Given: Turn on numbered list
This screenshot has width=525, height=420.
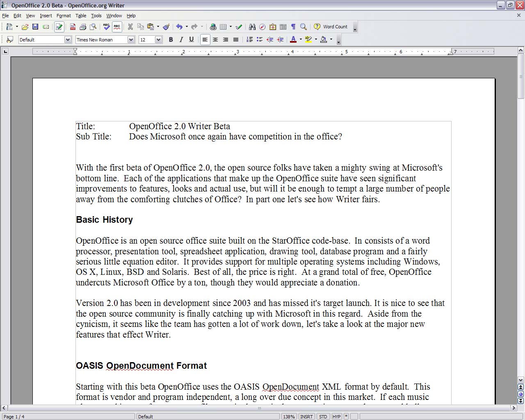Looking at the screenshot, I should click(249, 40).
